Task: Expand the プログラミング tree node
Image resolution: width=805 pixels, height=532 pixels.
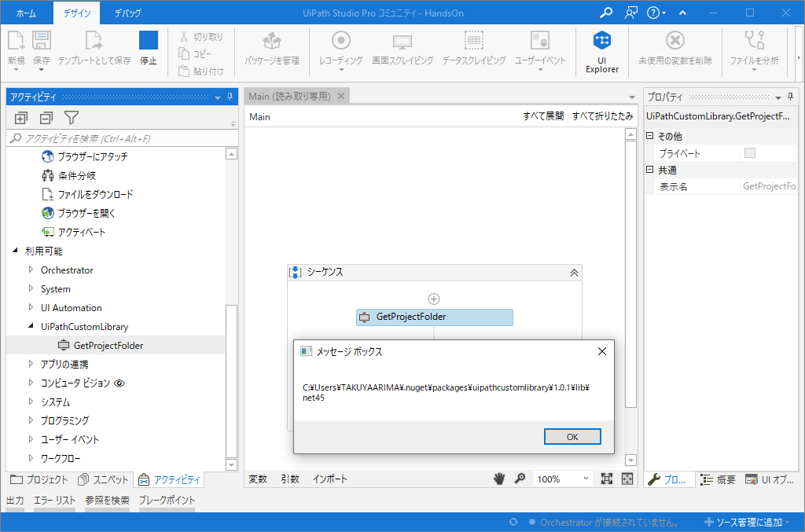Action: coord(31,420)
